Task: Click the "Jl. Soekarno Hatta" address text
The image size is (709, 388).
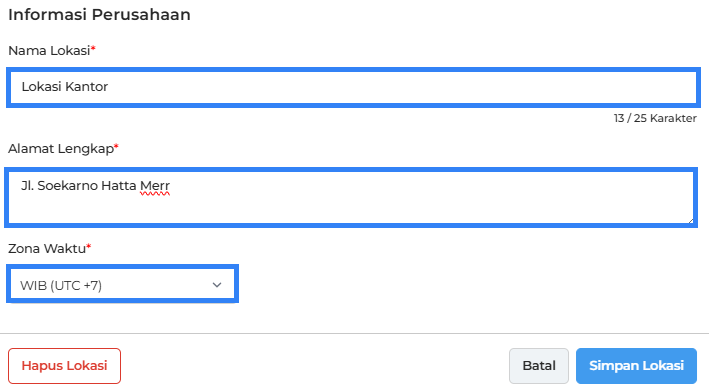Action: tap(79, 186)
